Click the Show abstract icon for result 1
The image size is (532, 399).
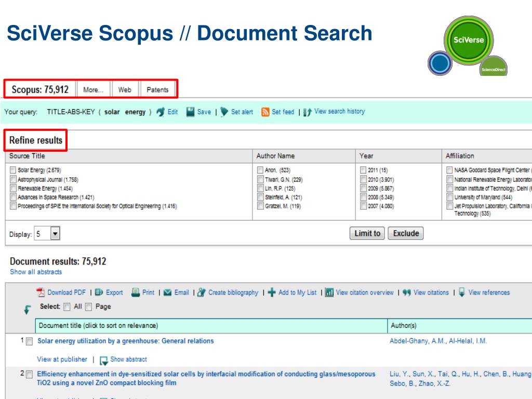click(x=104, y=361)
